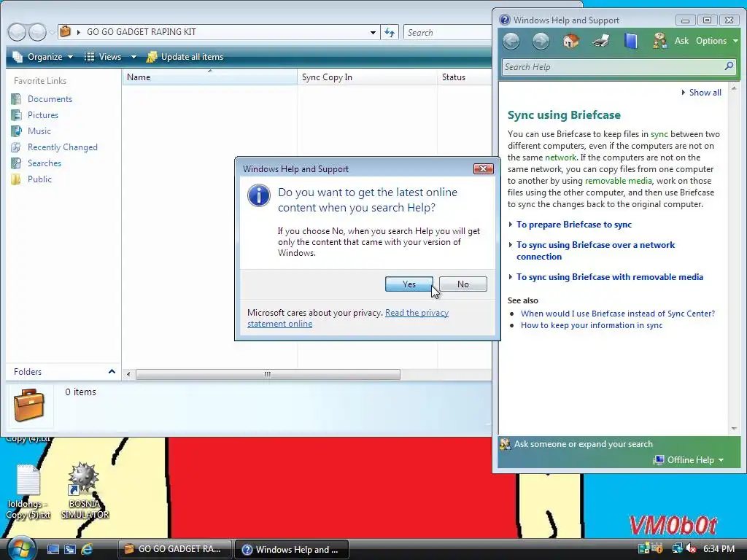This screenshot has height=560, width=747.
Task: Open Documents in Favorite Links
Action: tap(50, 99)
